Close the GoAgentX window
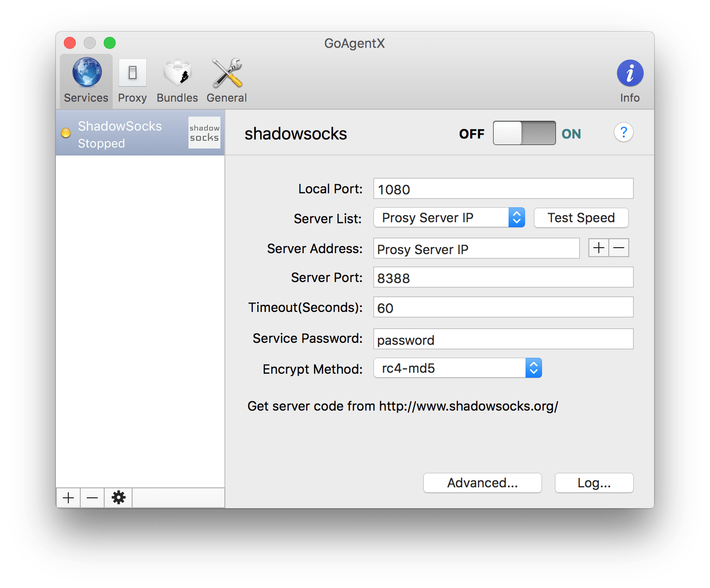Screen dimensions: 710x588 point(70,43)
